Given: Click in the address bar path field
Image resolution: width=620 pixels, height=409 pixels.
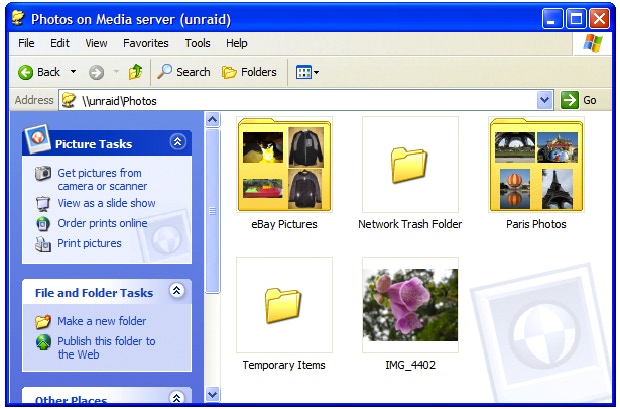Looking at the screenshot, I should coord(300,100).
